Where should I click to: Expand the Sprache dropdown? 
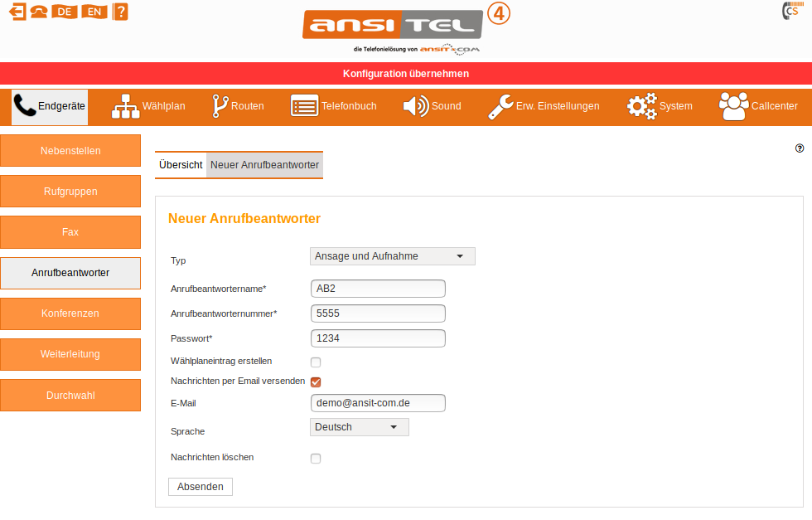[x=360, y=427]
